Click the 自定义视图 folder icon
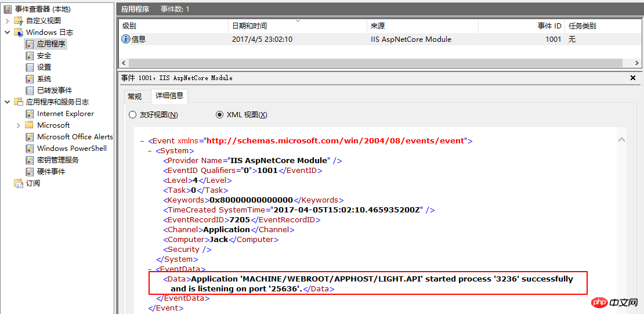Image resolution: width=644 pixels, height=314 pixels. (19, 20)
